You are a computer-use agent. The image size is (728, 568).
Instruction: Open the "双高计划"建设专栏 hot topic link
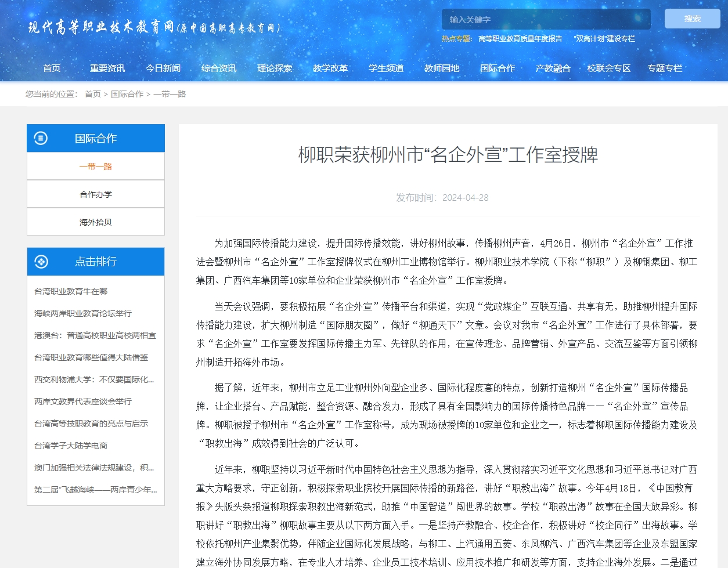[x=604, y=39]
